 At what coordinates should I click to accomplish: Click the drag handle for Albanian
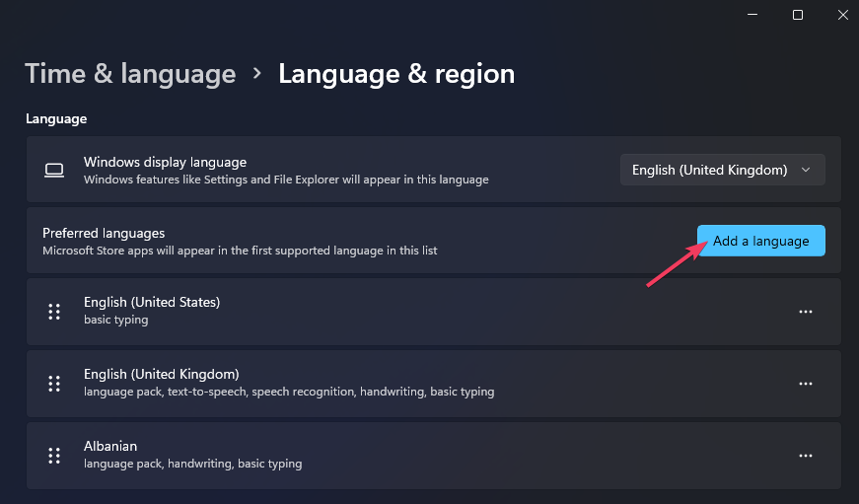54,456
